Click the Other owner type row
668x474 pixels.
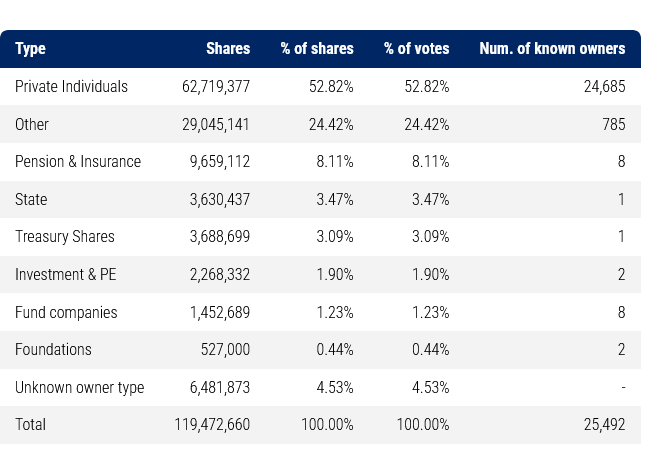click(x=32, y=125)
